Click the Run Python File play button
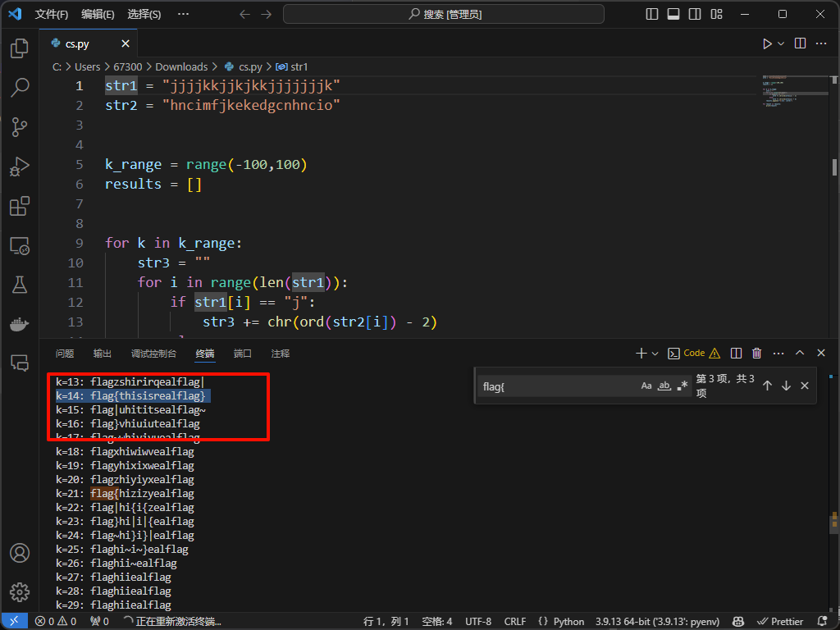 point(767,43)
